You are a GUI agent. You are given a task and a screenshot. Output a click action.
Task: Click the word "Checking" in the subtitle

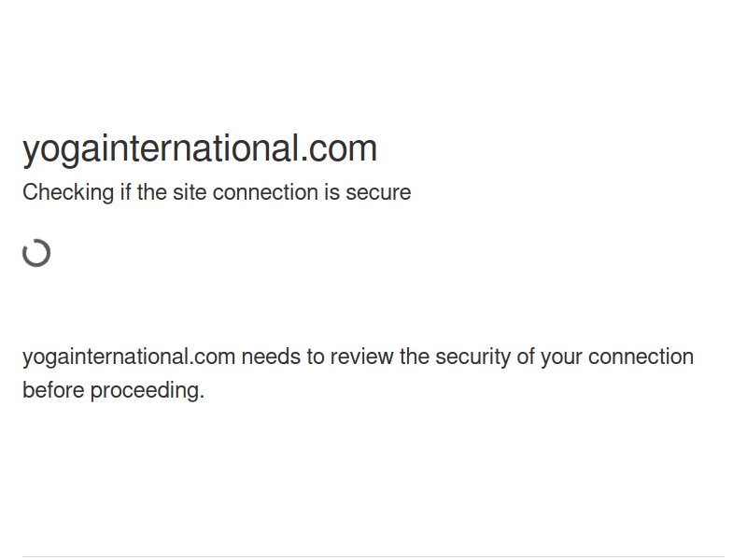(67, 193)
